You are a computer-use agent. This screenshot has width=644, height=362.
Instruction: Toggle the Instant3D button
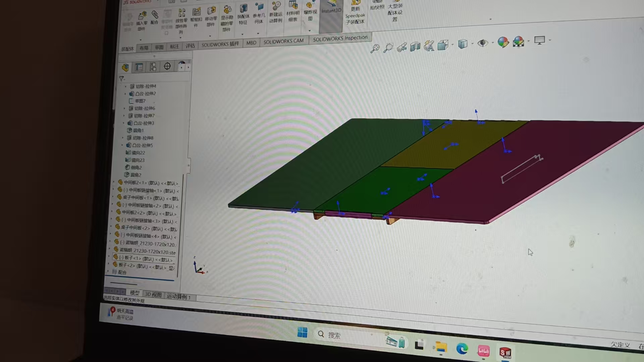pyautogui.click(x=331, y=10)
